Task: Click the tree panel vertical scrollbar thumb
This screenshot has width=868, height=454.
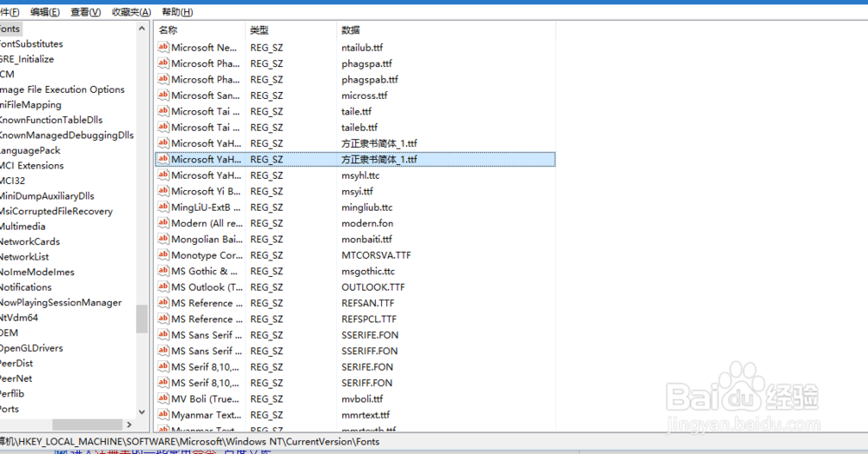Action: click(141, 319)
